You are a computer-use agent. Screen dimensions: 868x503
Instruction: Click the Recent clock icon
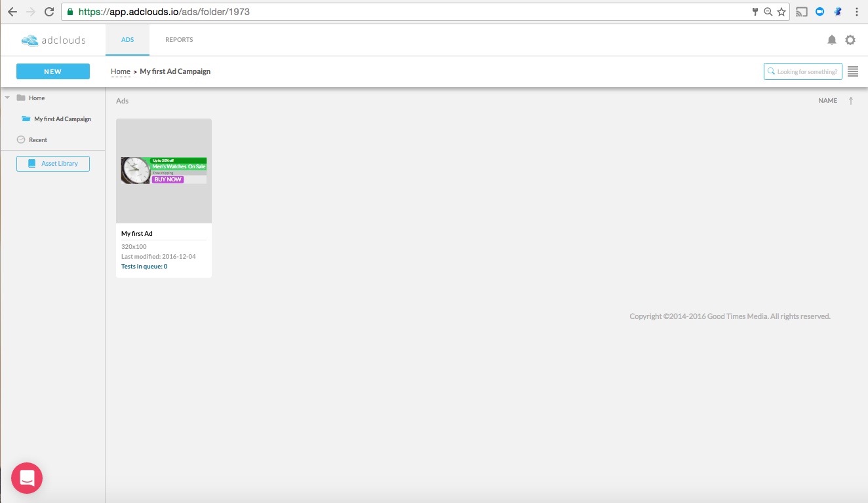click(21, 140)
